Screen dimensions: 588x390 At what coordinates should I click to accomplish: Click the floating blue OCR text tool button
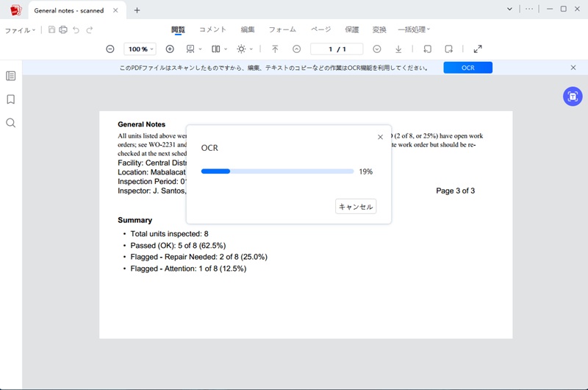coord(573,96)
